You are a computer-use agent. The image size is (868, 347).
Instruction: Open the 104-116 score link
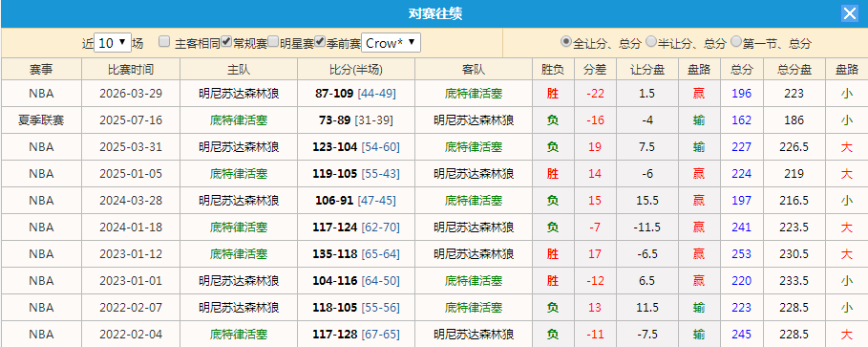pos(334,280)
